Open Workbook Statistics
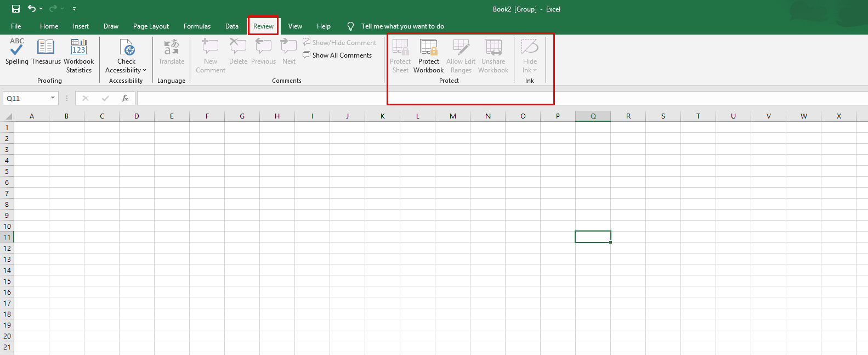This screenshot has width=868, height=355. coord(79,47)
